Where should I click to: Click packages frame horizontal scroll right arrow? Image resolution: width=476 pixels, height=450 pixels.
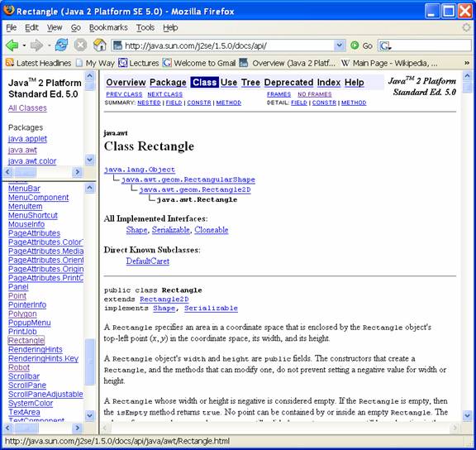pyautogui.click(x=78, y=172)
